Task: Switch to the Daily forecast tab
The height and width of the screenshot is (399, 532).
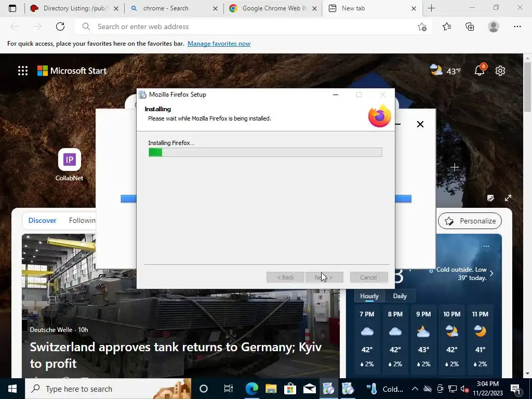Action: (x=400, y=296)
